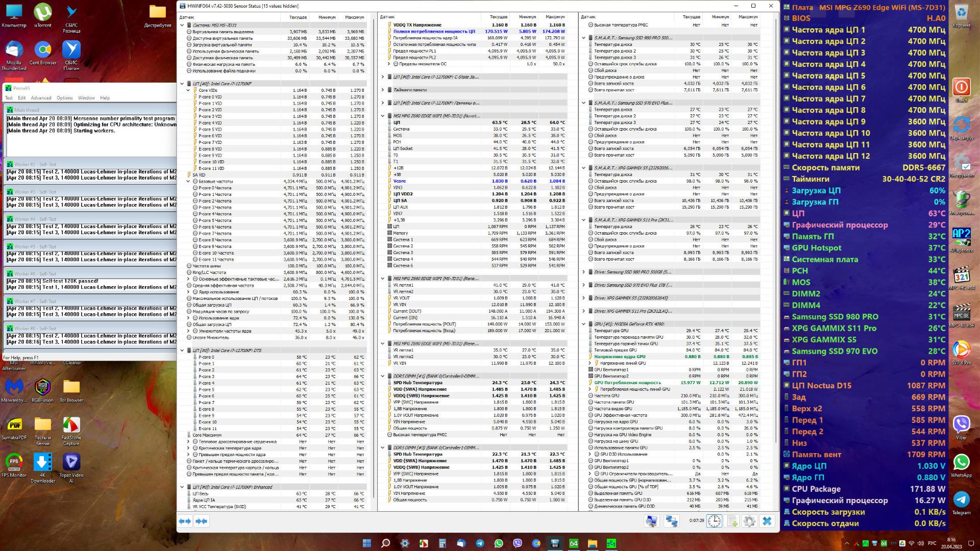Select the P-core 0 Частота row
The width and height of the screenshot is (980, 551).
point(215,188)
